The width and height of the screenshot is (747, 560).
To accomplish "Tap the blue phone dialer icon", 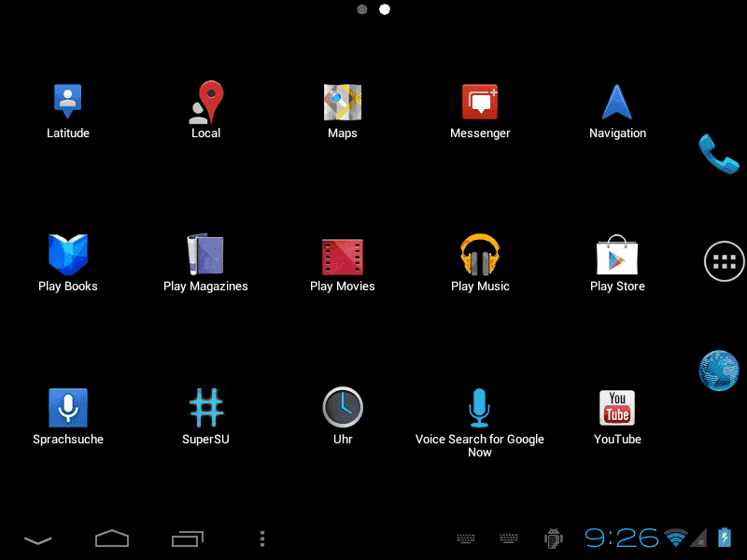I will (x=719, y=154).
